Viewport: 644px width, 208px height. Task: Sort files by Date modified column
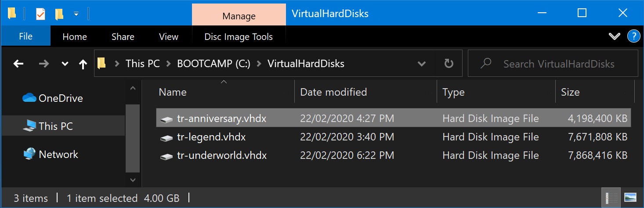point(333,92)
